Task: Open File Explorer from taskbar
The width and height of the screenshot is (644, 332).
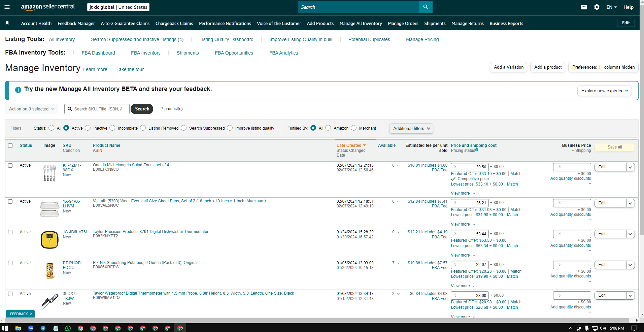Action: (18, 328)
